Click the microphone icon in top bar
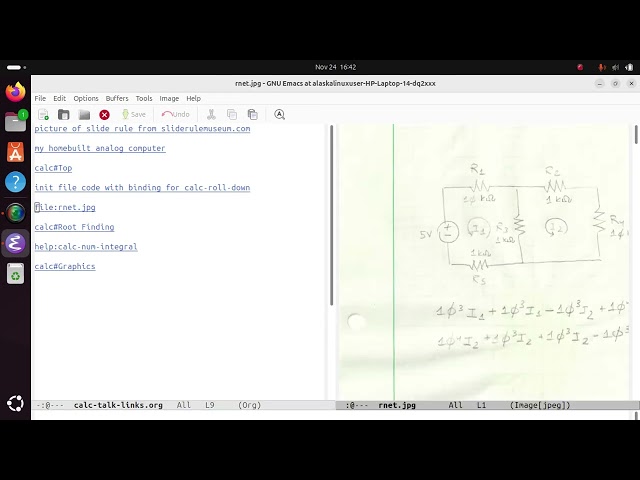 (601, 67)
